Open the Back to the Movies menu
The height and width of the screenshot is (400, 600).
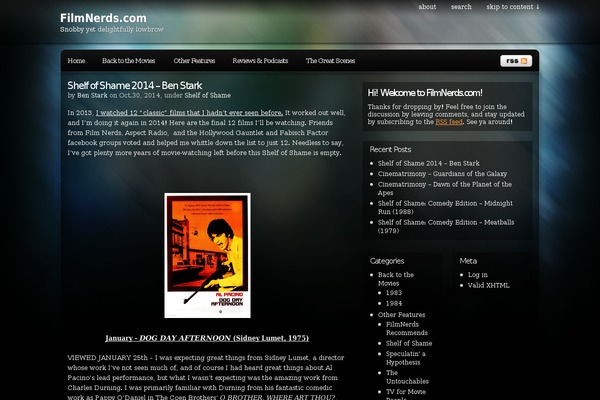click(x=128, y=60)
